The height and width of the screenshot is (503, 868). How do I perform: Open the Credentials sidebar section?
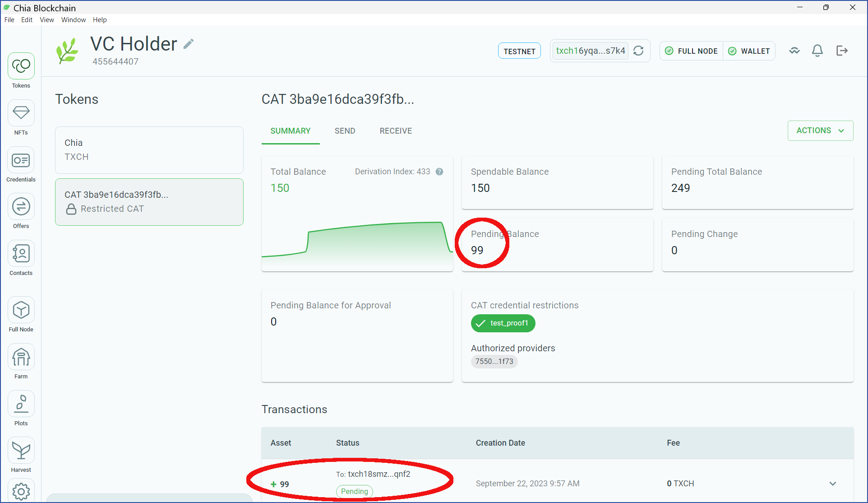[21, 165]
